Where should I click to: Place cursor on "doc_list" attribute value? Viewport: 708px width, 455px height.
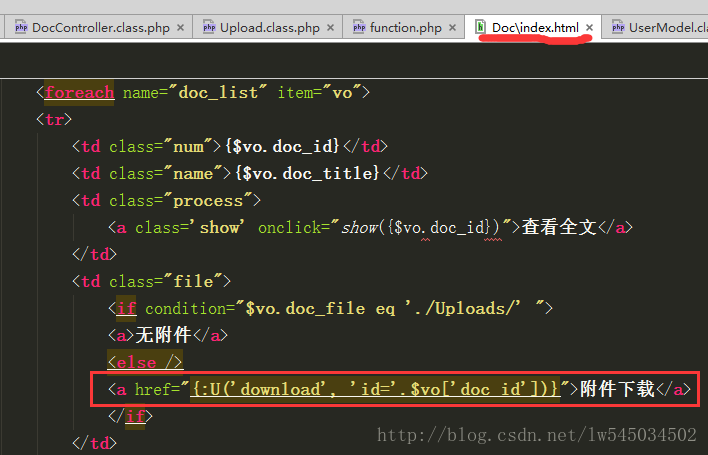click(x=218, y=93)
